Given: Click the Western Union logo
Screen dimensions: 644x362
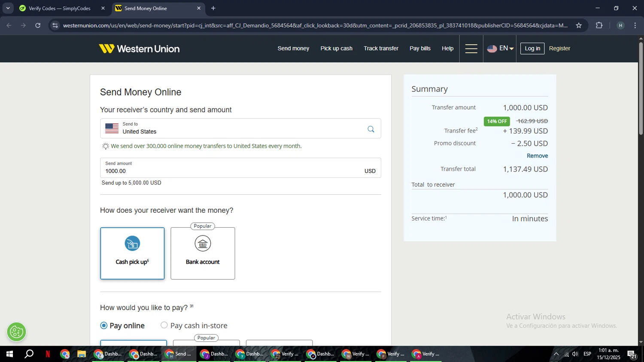Looking at the screenshot, I should [139, 49].
